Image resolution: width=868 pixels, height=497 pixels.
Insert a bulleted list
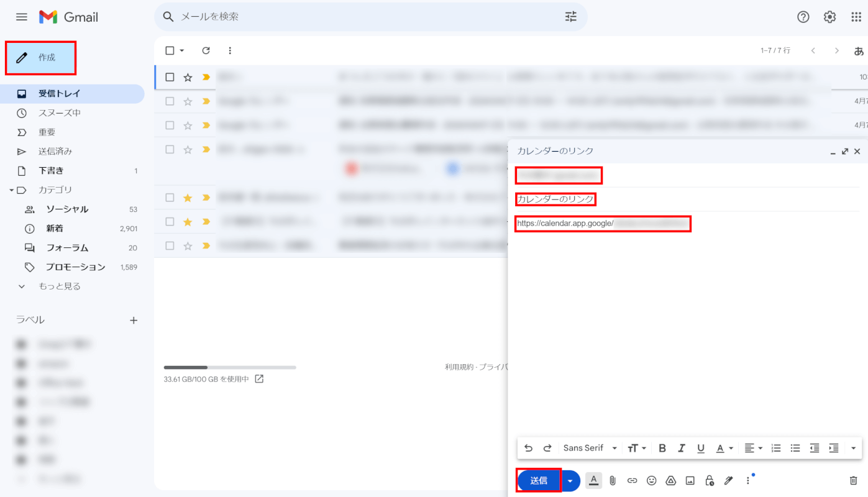(795, 448)
